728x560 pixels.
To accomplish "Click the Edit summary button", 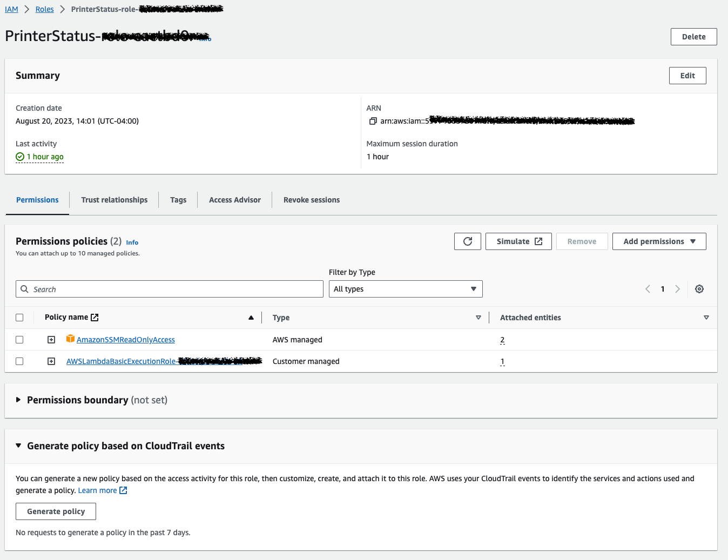I will point(687,76).
